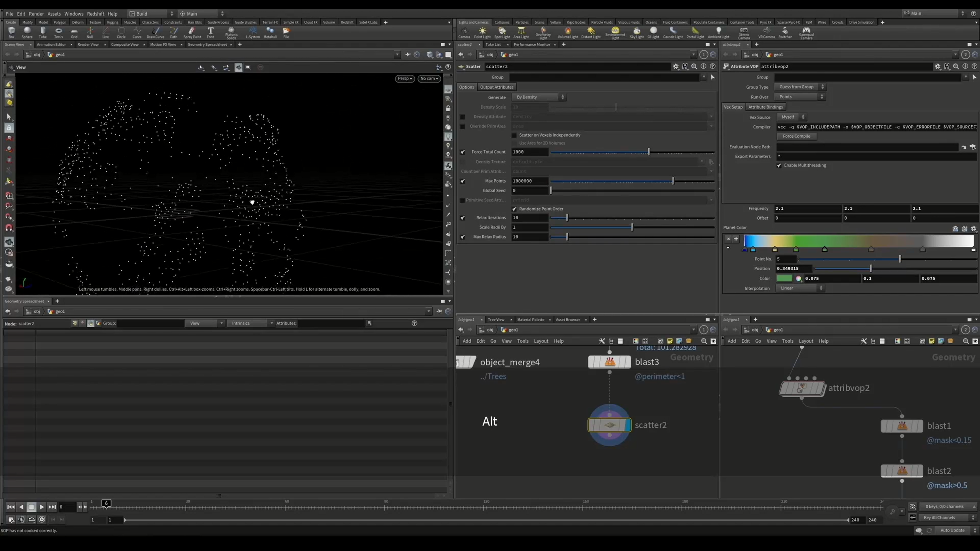This screenshot has width=980, height=551.
Task: Play the timeline forward
Action: coord(42,507)
